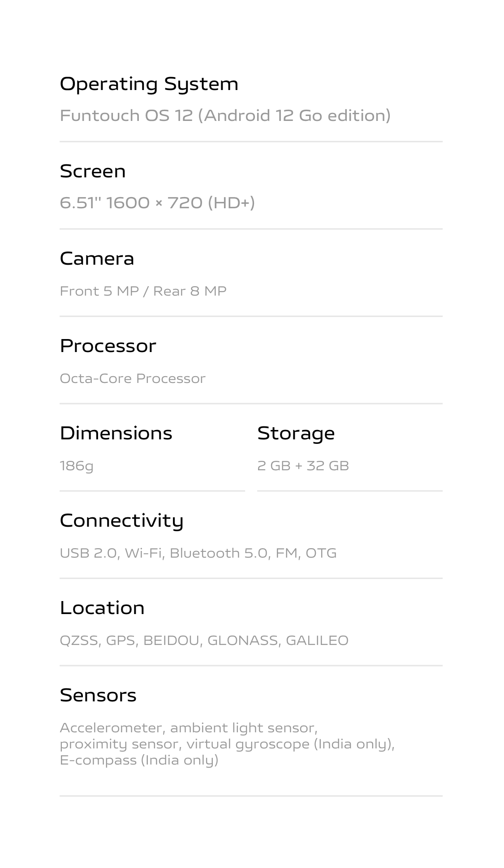Select the Accelerometer, ambient light sensor line

pyautogui.click(x=189, y=728)
